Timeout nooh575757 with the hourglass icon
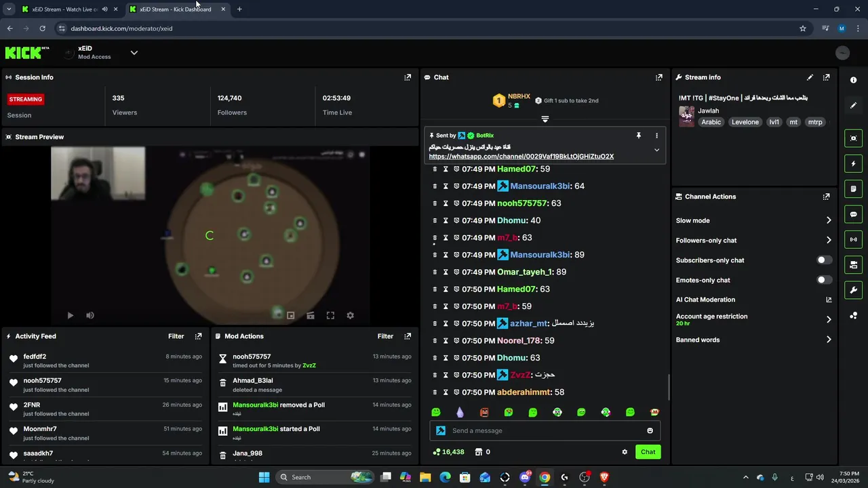This screenshot has height=488, width=868. 446,203
